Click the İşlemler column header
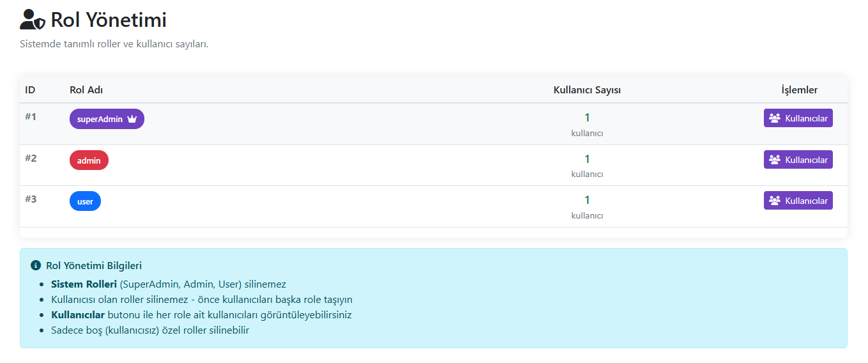This screenshot has width=868, height=363. [x=799, y=90]
